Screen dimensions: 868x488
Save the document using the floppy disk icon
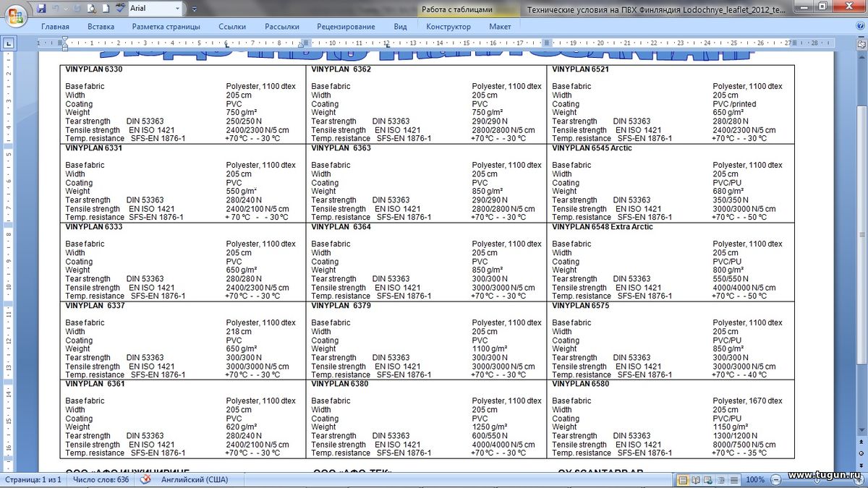click(41, 9)
